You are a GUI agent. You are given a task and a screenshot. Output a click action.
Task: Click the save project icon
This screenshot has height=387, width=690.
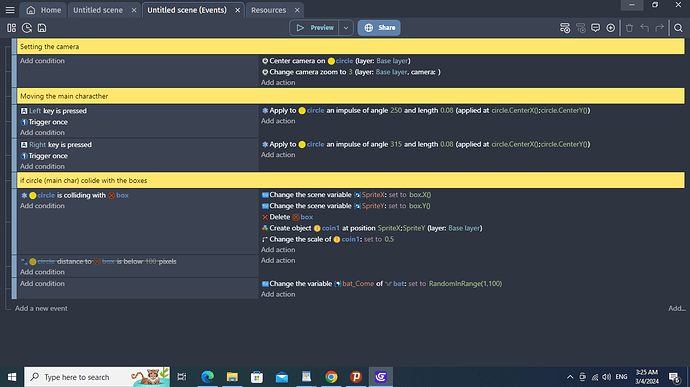tap(42, 28)
